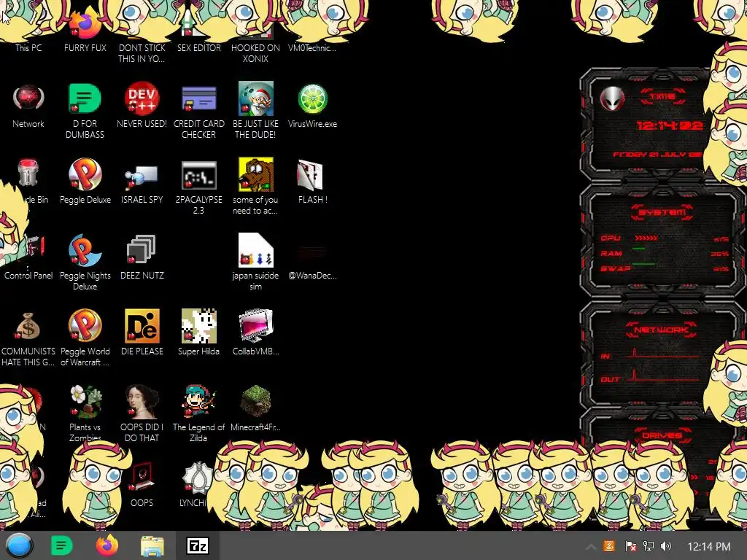The width and height of the screenshot is (747, 560).
Task: Open the volume speaker tray icon
Action: coord(666,546)
